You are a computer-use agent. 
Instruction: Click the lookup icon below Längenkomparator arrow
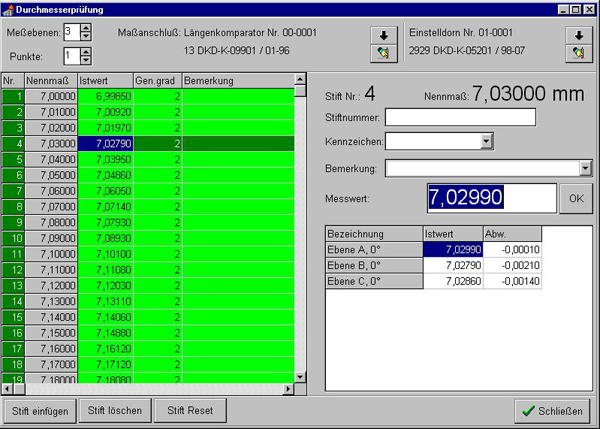tap(384, 53)
